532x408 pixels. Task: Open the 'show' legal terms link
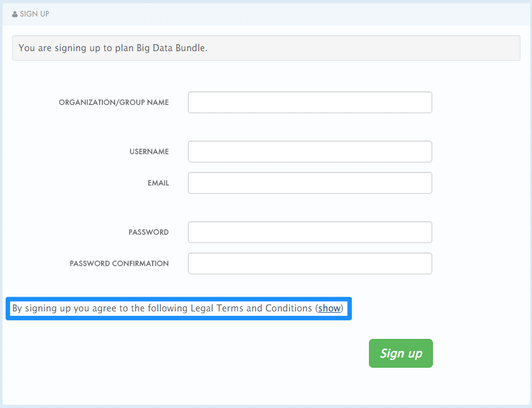point(329,308)
